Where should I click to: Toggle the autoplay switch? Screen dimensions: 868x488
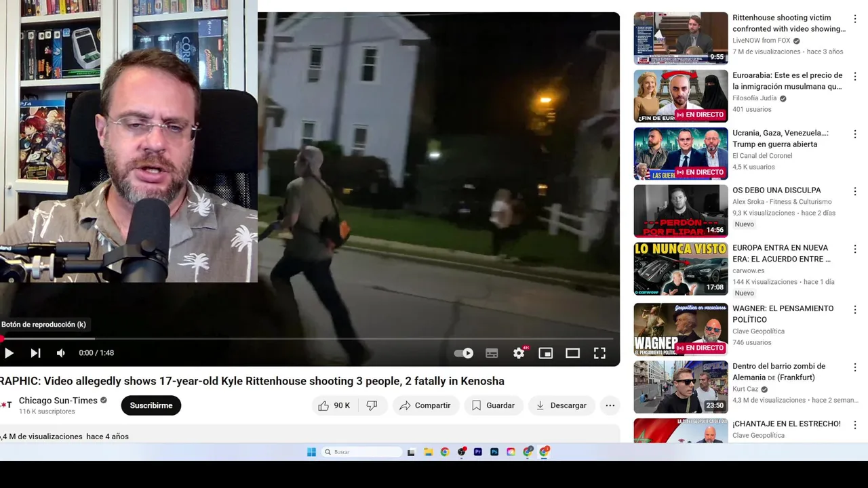pos(464,353)
